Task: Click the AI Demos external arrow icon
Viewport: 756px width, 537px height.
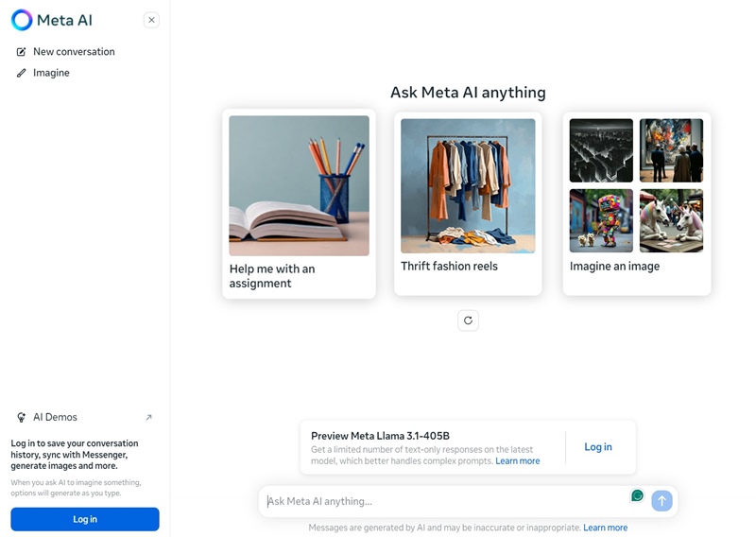Action: tap(148, 417)
